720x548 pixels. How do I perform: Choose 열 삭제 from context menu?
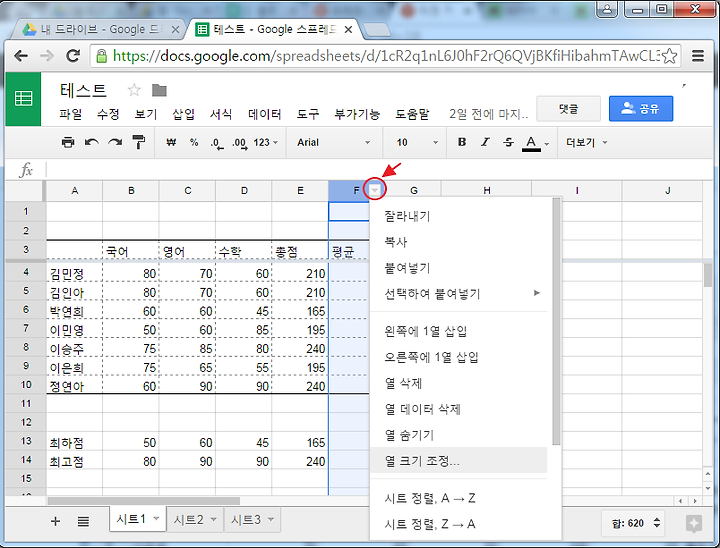pyautogui.click(x=458, y=383)
